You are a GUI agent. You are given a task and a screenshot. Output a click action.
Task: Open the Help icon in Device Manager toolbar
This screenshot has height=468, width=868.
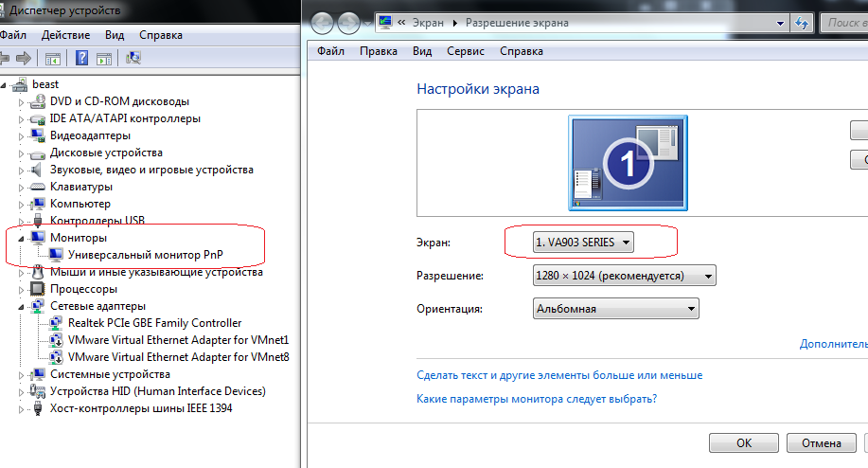[82, 58]
